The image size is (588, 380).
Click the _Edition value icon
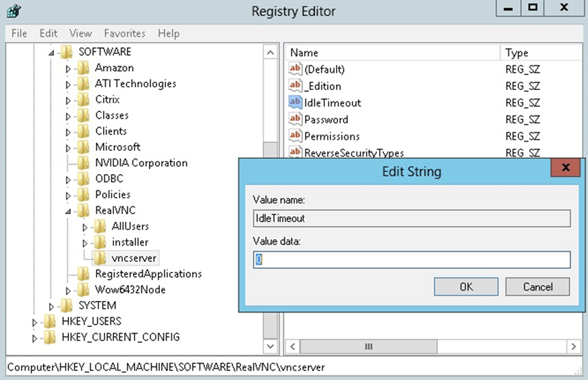[295, 86]
